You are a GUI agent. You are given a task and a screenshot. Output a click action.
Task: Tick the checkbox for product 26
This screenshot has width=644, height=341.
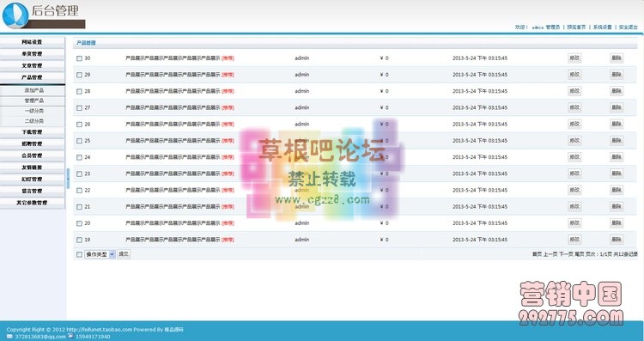point(79,124)
